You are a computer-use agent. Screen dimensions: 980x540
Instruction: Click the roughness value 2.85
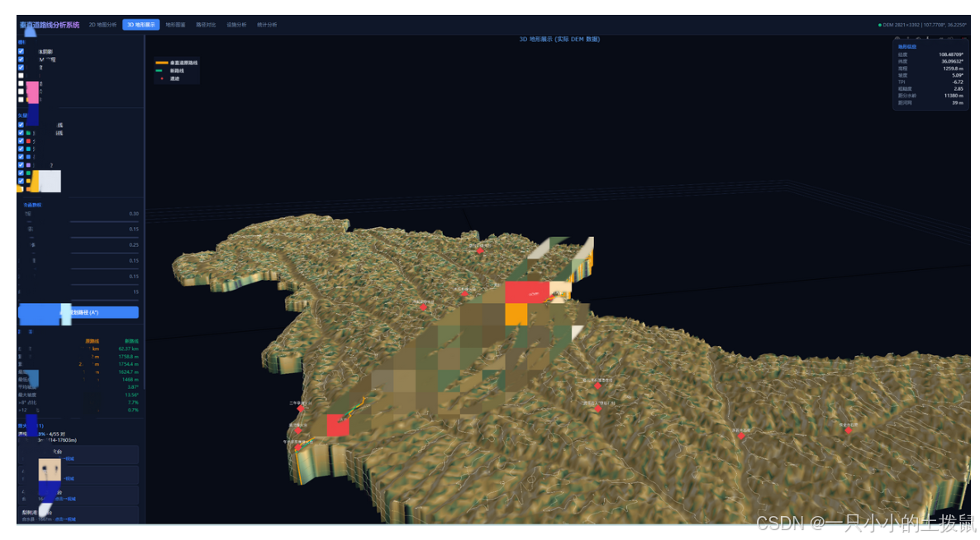pos(959,89)
